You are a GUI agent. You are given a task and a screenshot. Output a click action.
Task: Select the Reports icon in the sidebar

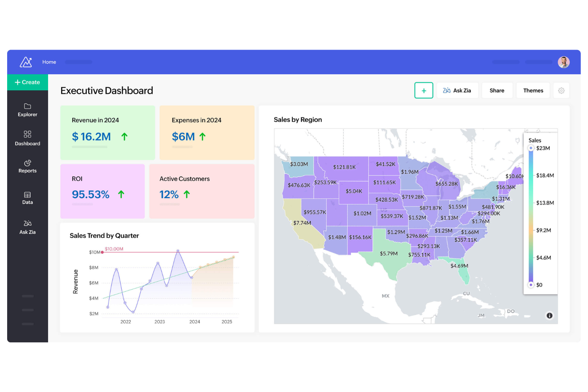point(27,166)
